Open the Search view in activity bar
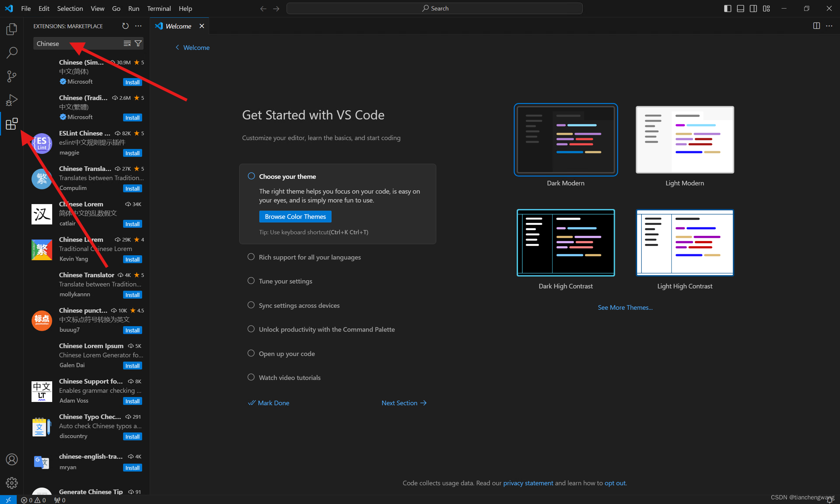 [x=11, y=52]
